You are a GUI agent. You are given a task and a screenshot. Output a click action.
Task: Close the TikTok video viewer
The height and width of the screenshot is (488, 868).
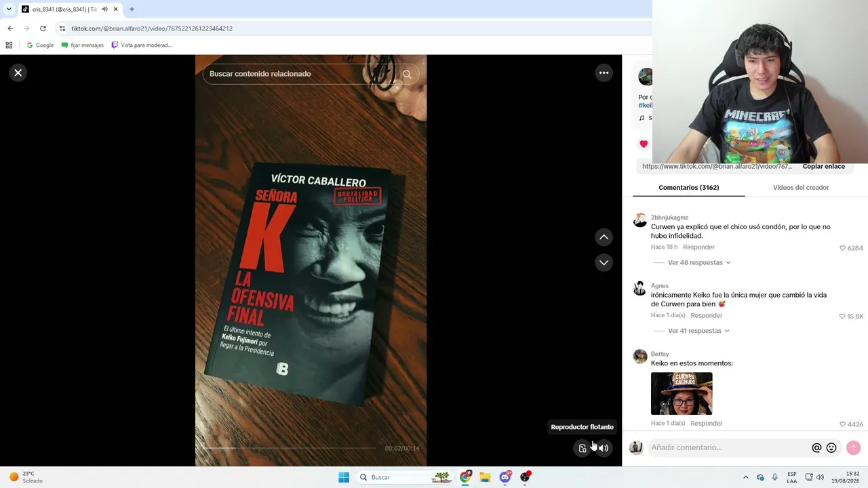(18, 73)
